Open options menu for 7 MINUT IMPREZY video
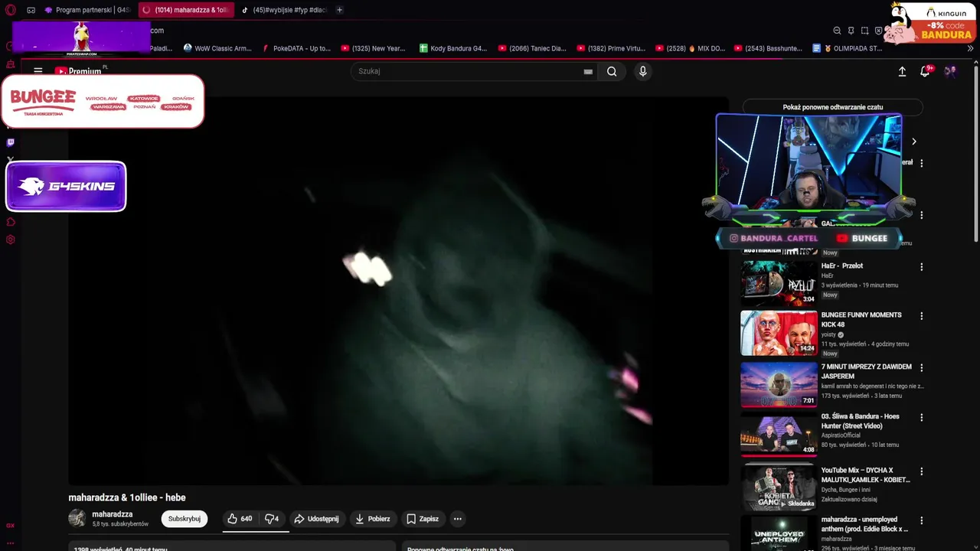The width and height of the screenshot is (980, 551). tap(921, 368)
